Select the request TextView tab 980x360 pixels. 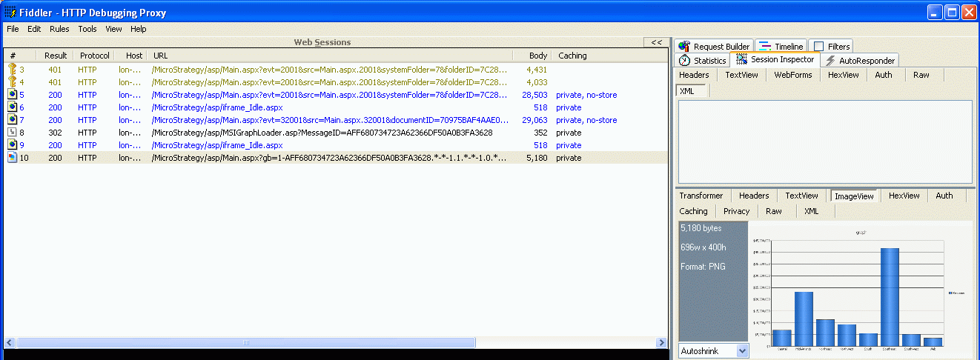tap(741, 75)
